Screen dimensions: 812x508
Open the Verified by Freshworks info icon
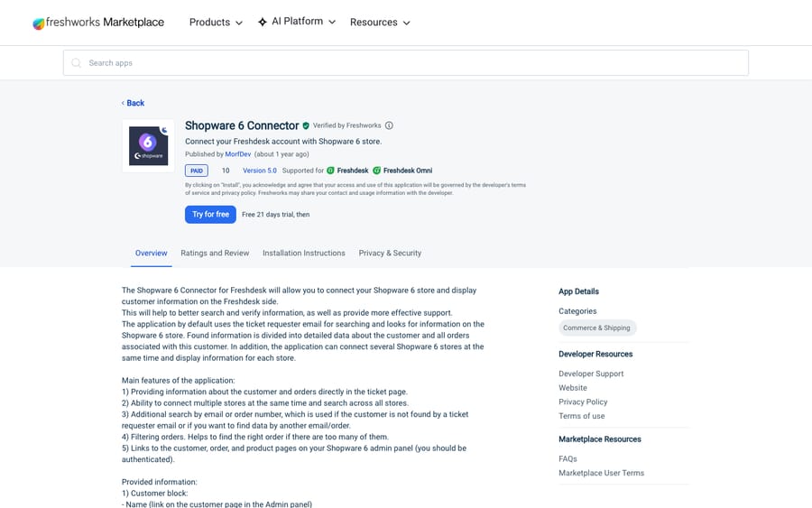pyautogui.click(x=389, y=125)
